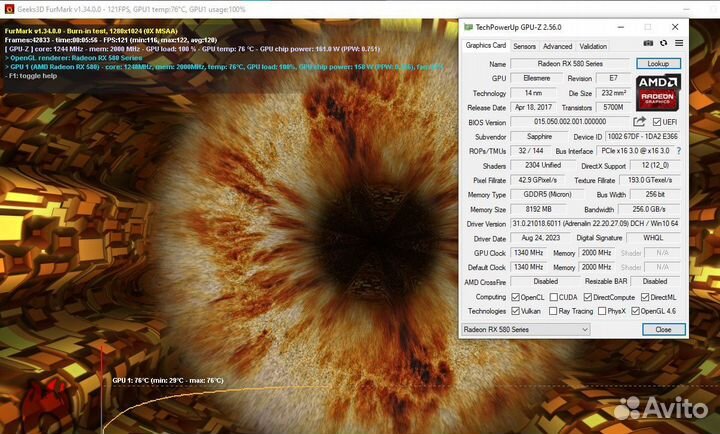
Task: Open the Advanced tab
Action: point(557,46)
